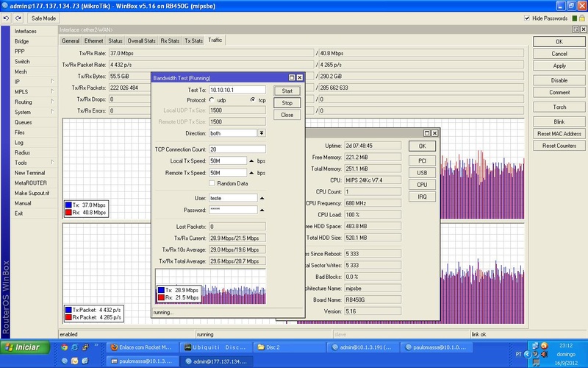Collapse the User field arrow
Screen dimensions: 588x368
[263, 198]
